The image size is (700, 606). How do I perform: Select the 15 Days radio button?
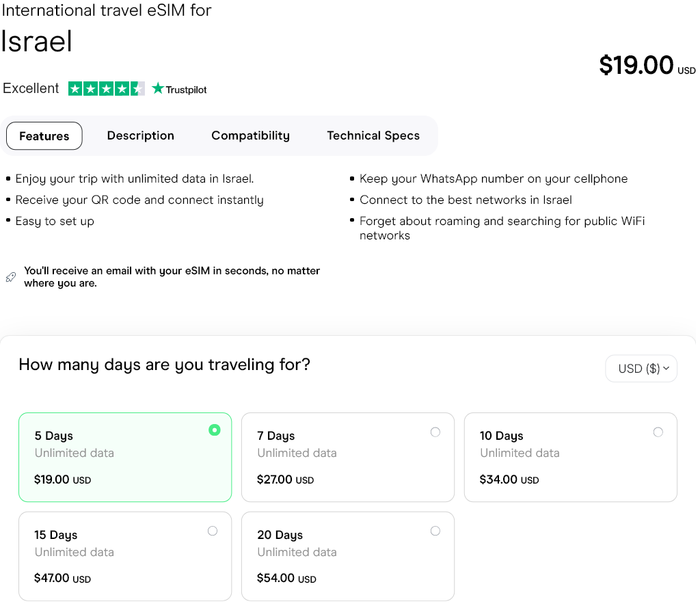pyautogui.click(x=213, y=531)
